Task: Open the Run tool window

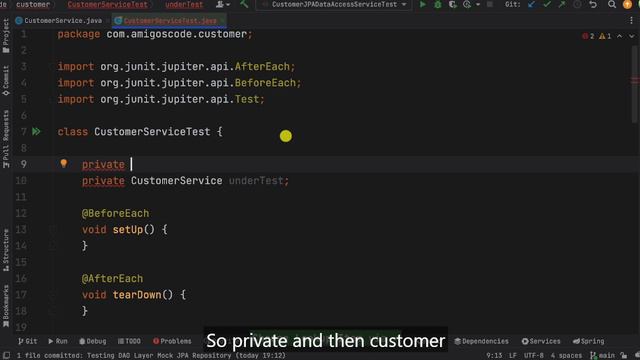Action: click(58, 341)
